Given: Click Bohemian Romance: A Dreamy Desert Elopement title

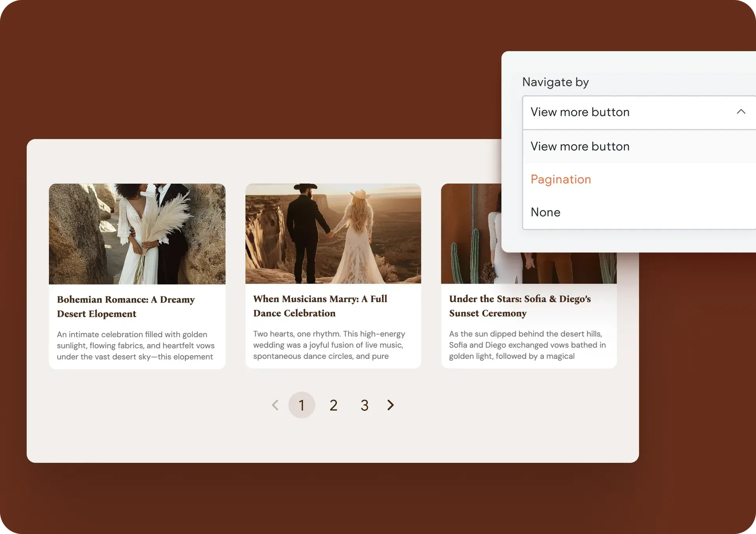Looking at the screenshot, I should click(126, 306).
